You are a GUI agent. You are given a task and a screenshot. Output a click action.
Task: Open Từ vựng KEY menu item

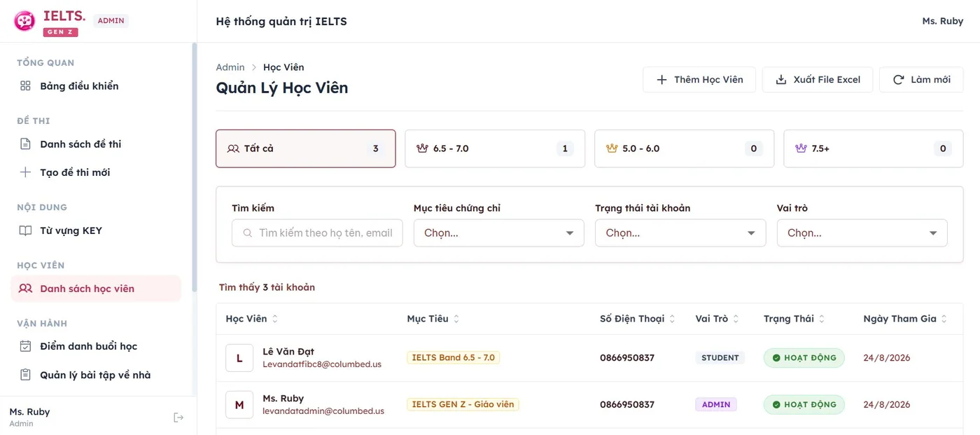pyautogui.click(x=96, y=230)
